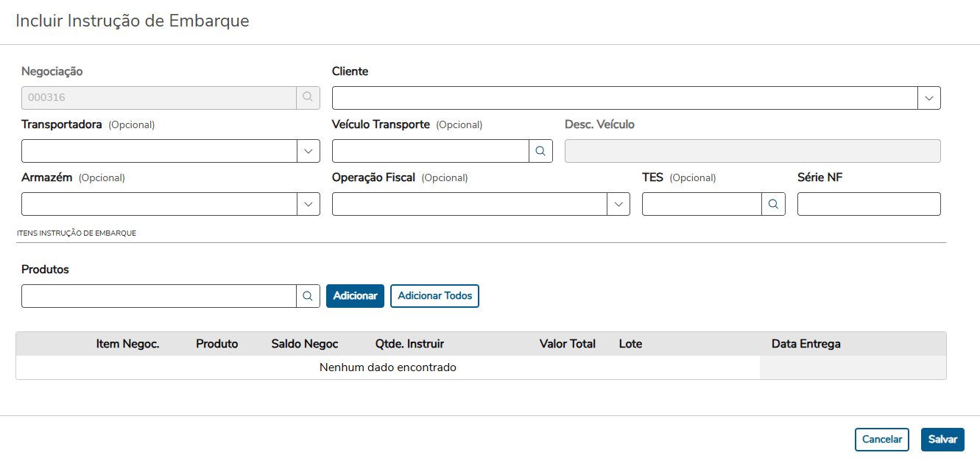The height and width of the screenshot is (461, 980).
Task: Save the instruction with the Salvar button
Action: click(942, 440)
